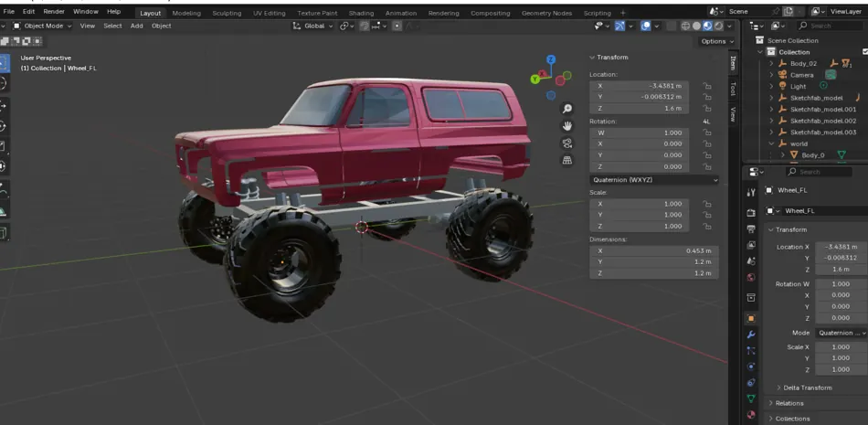Screen dimensions: 868x425
Task: Open the Tool properties tab icon
Action: [751, 193]
